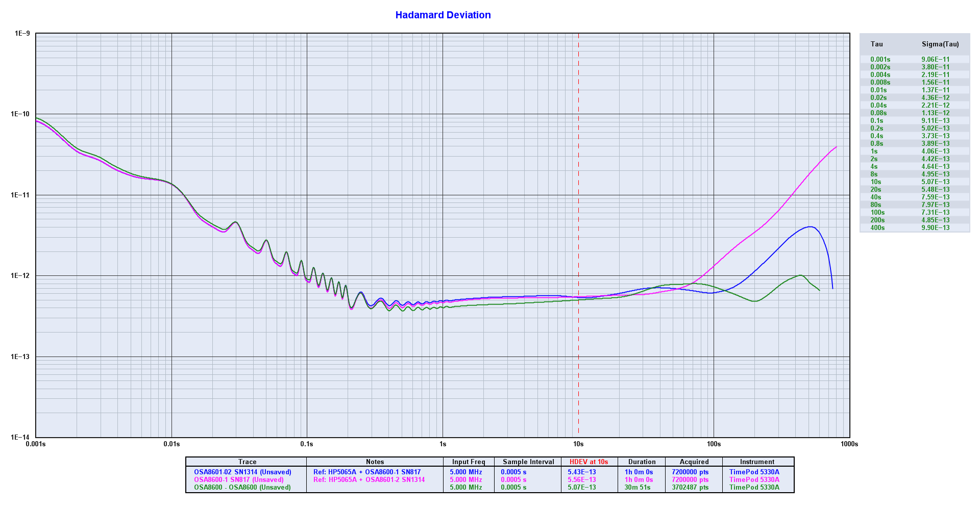Click the 0.001s x-axis label
The image size is (980, 509).
[36, 444]
